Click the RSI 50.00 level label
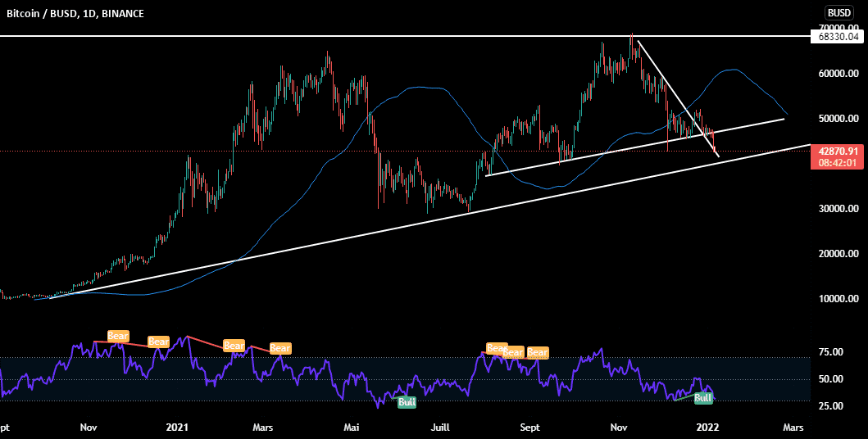Screen dimensions: 868x439 [x=831, y=379]
